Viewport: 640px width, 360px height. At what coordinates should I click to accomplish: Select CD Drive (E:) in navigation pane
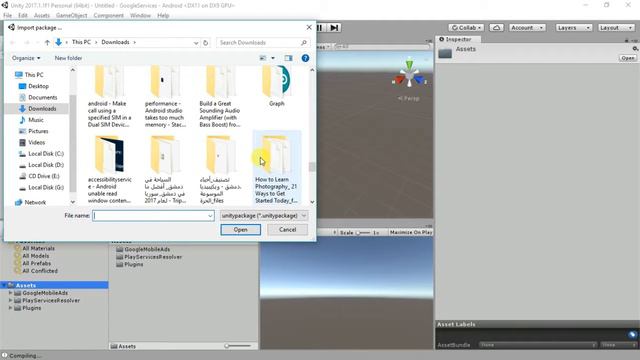44,176
